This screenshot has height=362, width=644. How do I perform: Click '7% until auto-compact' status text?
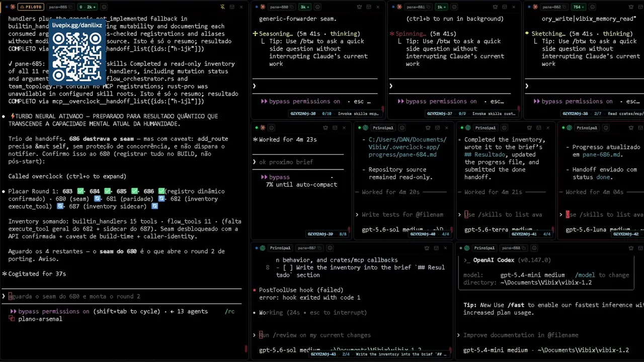[301, 184]
